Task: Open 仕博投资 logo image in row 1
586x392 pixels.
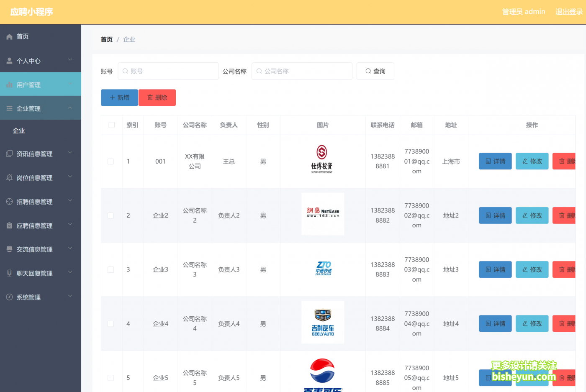Action: (x=322, y=159)
